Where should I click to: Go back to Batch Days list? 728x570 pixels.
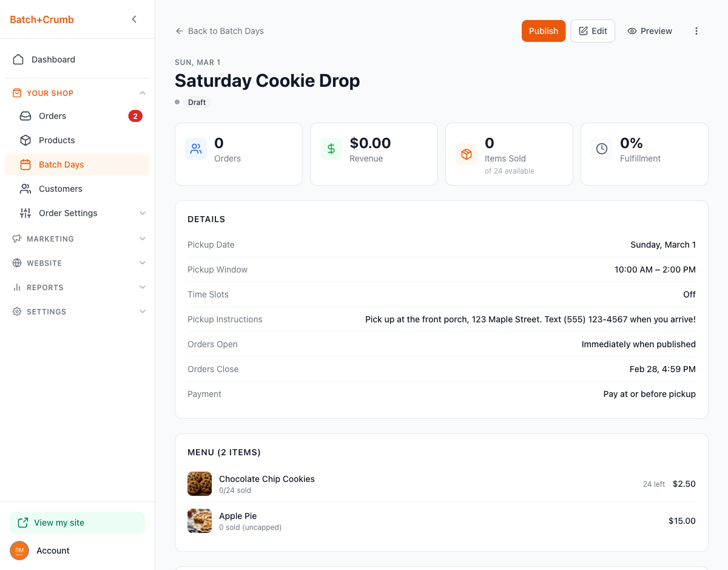[220, 31]
